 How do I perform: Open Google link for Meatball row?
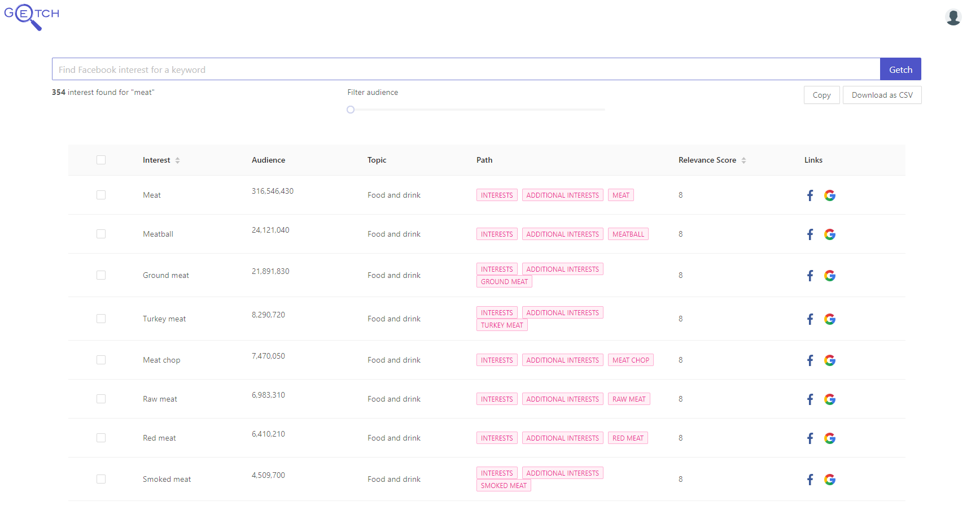pos(830,234)
